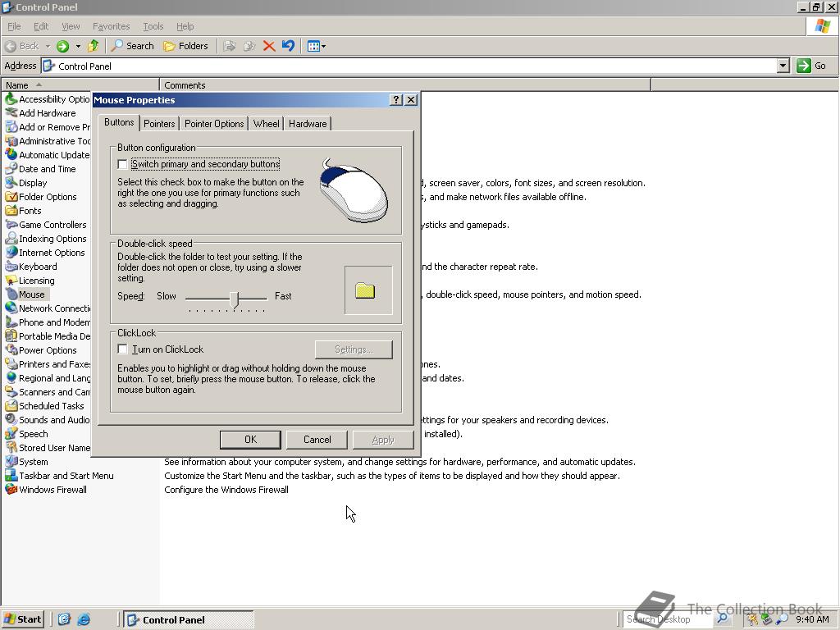The image size is (840, 630).
Task: Open the Back button history dropdown
Action: pyautogui.click(x=48, y=46)
